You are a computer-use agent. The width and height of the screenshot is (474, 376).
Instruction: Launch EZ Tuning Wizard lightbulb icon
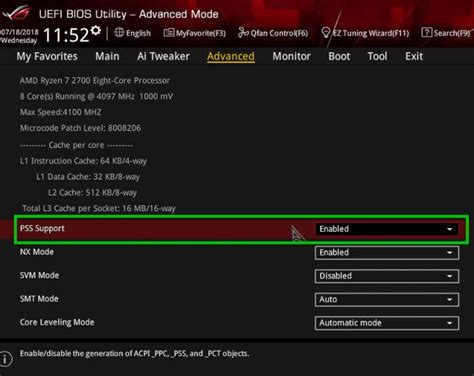click(x=326, y=33)
